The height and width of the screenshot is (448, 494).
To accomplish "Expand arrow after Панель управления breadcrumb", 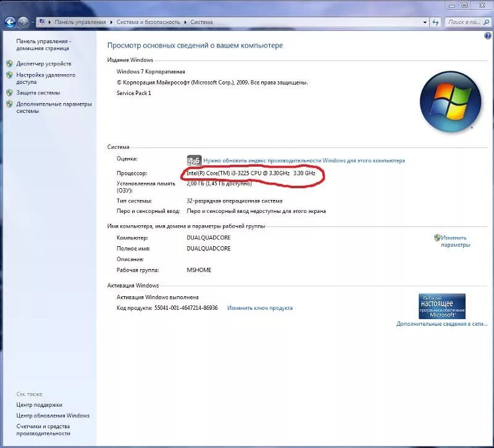I will (x=111, y=22).
